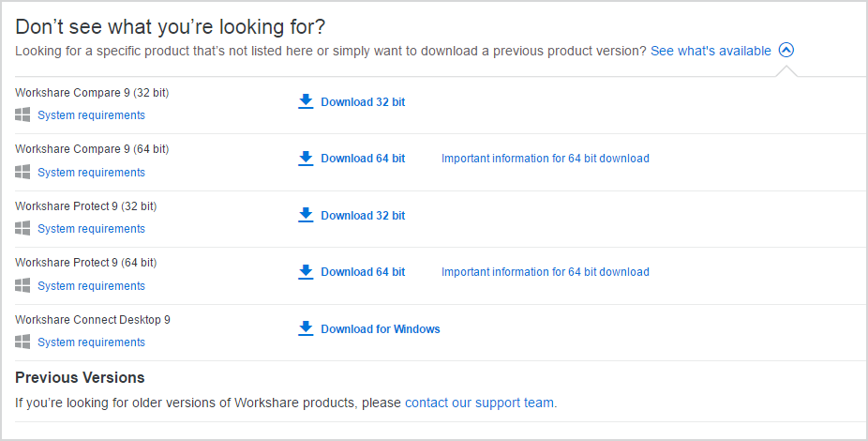Click download arrow icon for Protect 9 32 bit
This screenshot has height=441, width=868.
[x=306, y=215]
